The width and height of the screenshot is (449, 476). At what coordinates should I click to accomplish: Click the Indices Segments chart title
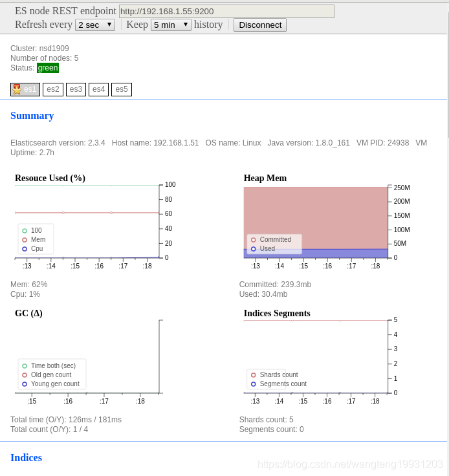[277, 313]
